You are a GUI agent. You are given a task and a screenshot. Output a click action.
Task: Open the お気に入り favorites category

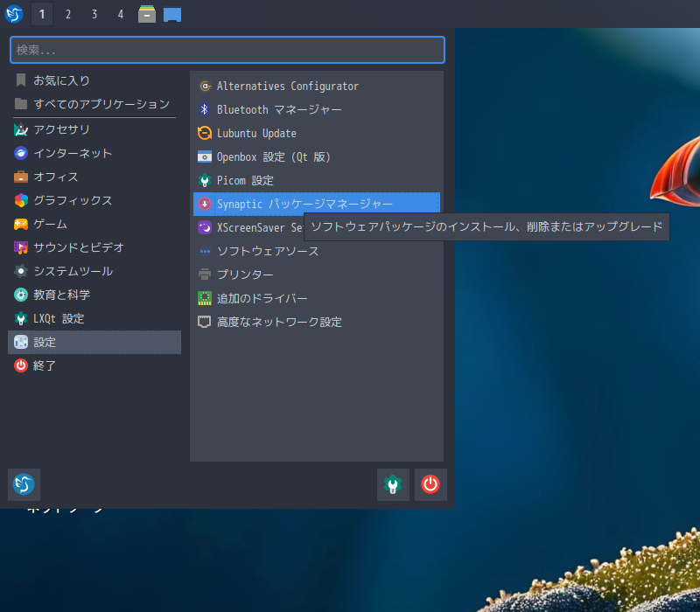[94, 80]
